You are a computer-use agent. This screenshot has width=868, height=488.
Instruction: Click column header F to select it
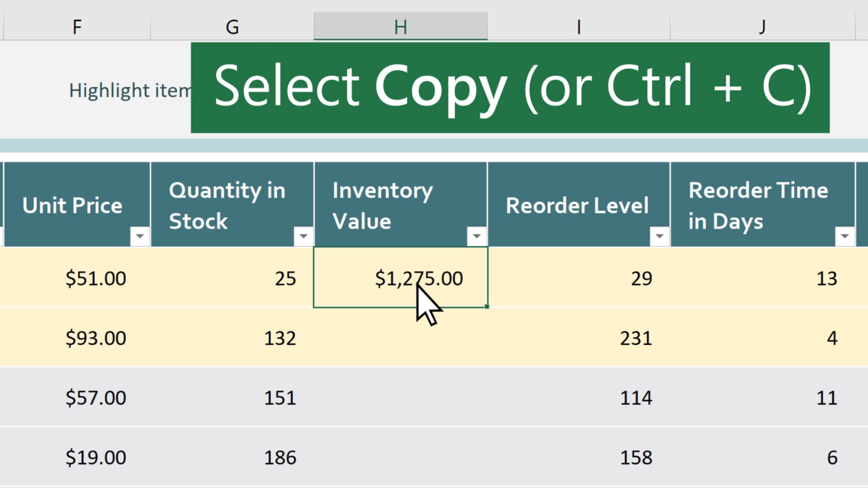pos(76,26)
